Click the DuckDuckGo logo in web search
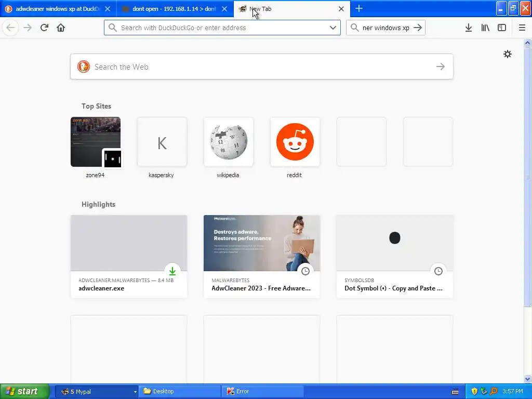The width and height of the screenshot is (532, 399). pos(84,66)
